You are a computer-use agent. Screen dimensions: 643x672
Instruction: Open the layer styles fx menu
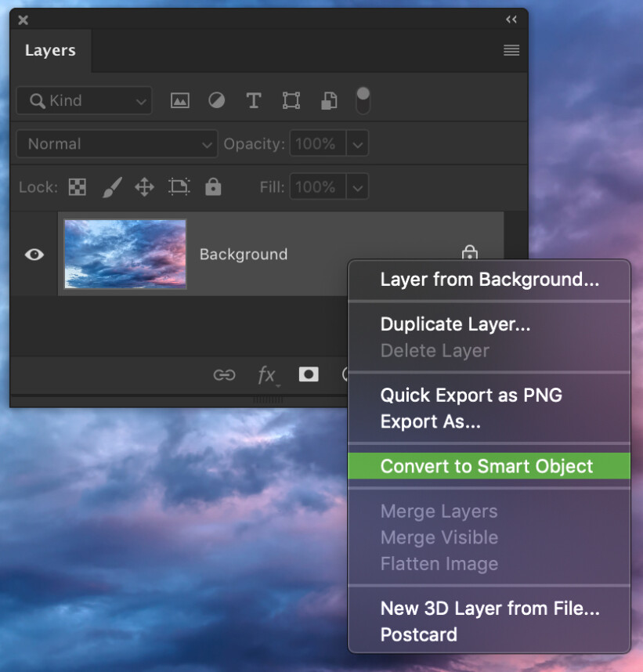[x=266, y=374]
